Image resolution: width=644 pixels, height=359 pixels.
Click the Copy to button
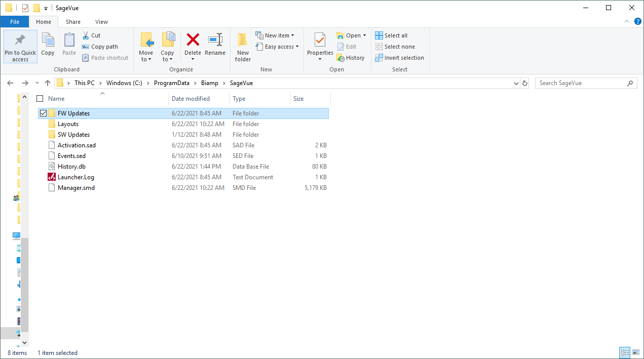click(x=167, y=47)
